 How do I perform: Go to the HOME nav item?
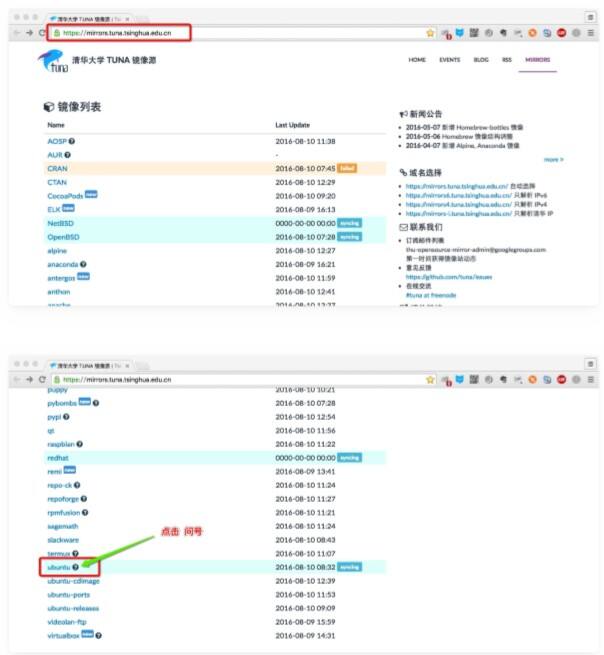[x=417, y=60]
